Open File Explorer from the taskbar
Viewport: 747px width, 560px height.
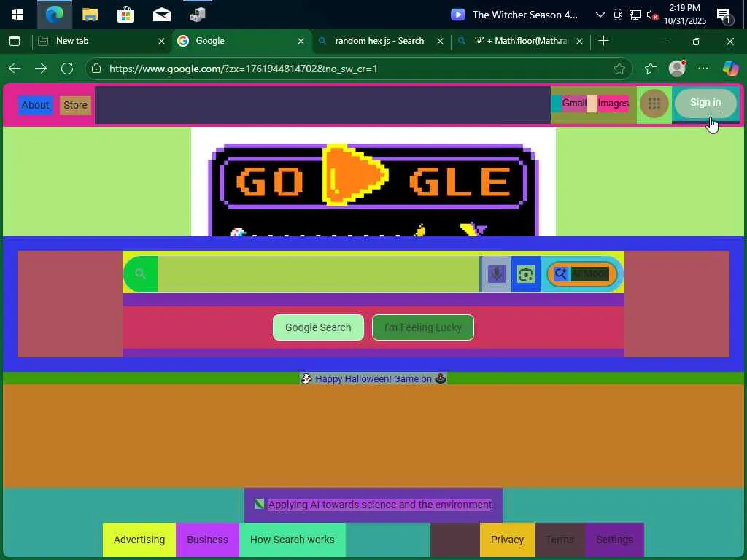tap(90, 15)
